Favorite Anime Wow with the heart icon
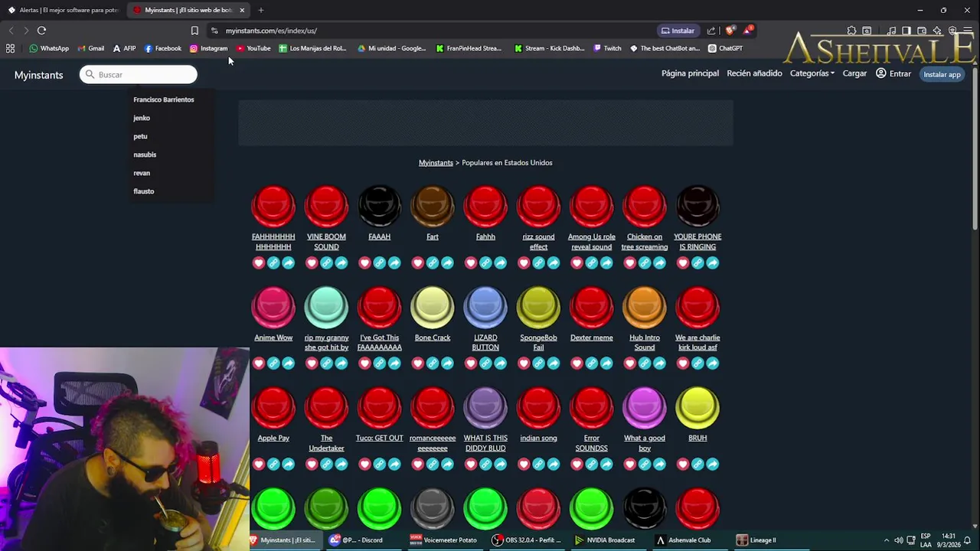 [x=259, y=364]
